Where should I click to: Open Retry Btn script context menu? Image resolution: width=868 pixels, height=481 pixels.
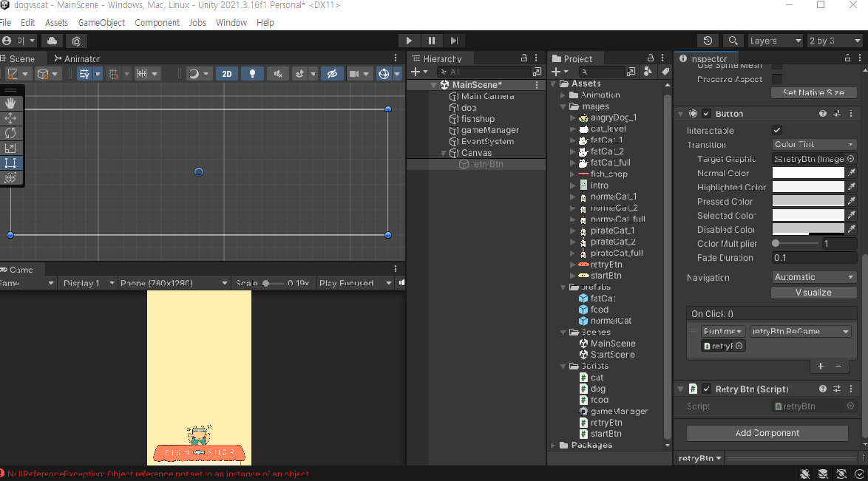coord(852,389)
